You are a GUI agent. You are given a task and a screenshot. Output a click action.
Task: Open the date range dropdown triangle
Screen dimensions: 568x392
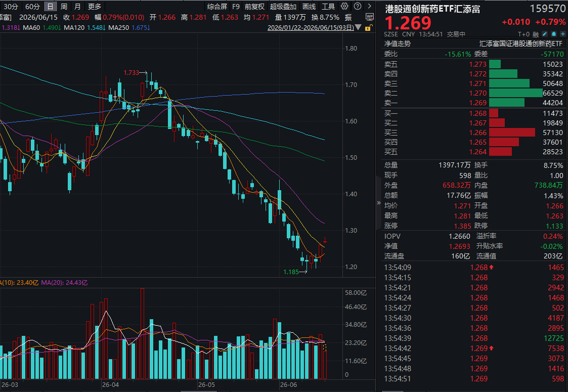[x=358, y=27]
